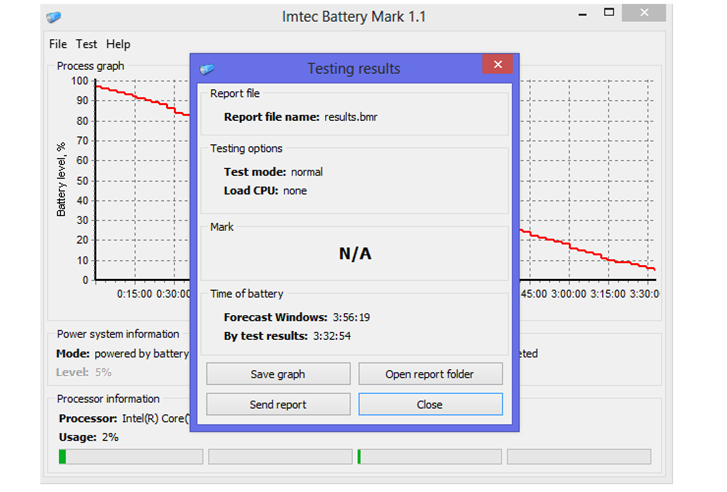Close the dialog with the Close button
This screenshot has height=492, width=727.
coord(430,404)
